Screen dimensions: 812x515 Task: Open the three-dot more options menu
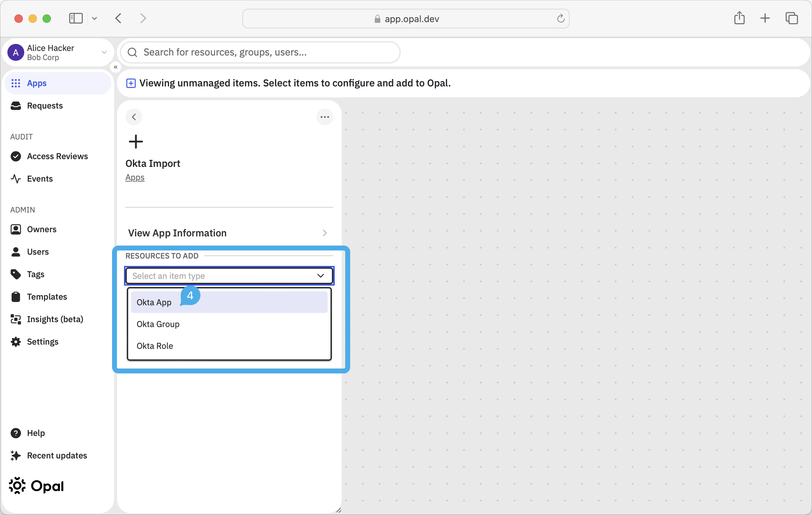coord(325,117)
